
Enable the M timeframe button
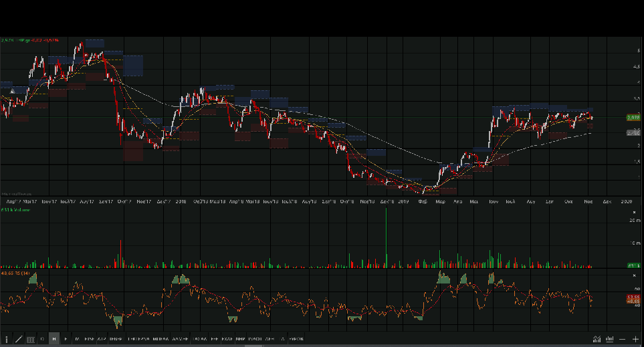(x=76, y=340)
